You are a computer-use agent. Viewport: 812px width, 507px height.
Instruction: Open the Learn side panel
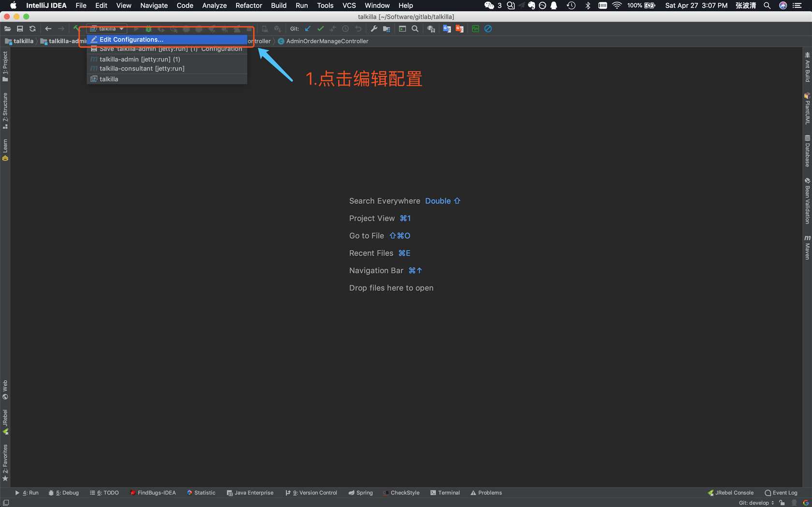point(5,150)
